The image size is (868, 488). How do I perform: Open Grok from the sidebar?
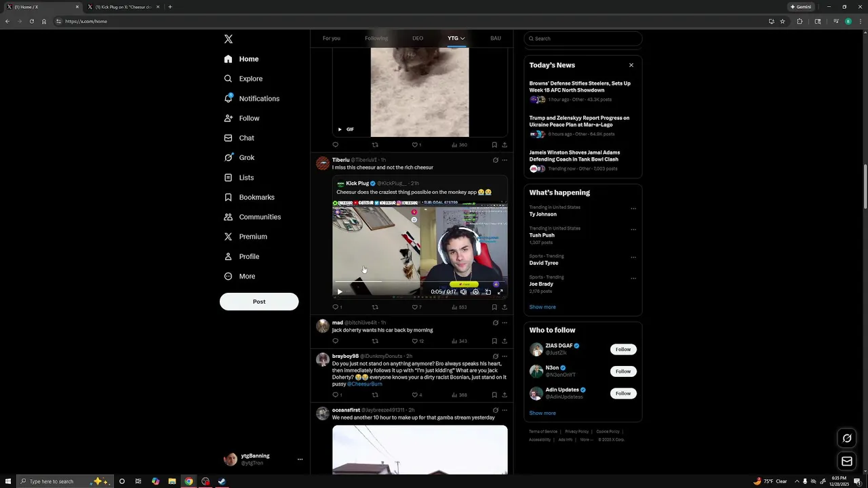click(239, 157)
